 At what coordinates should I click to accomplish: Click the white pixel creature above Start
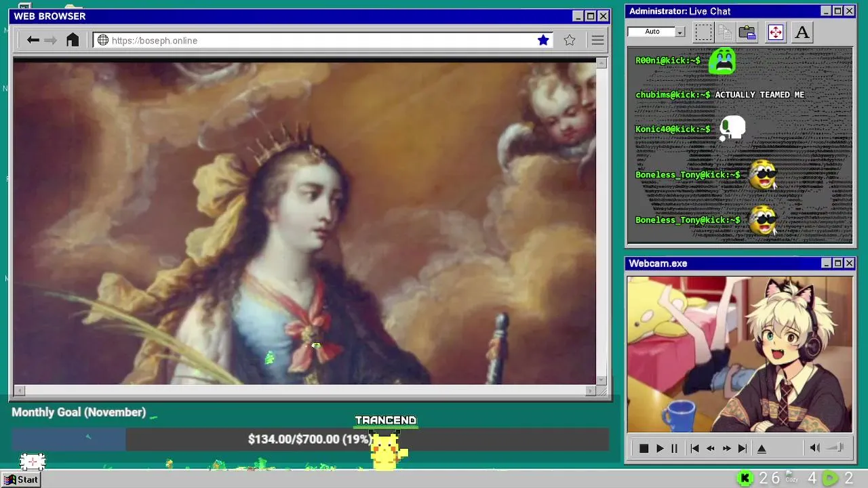(x=32, y=462)
